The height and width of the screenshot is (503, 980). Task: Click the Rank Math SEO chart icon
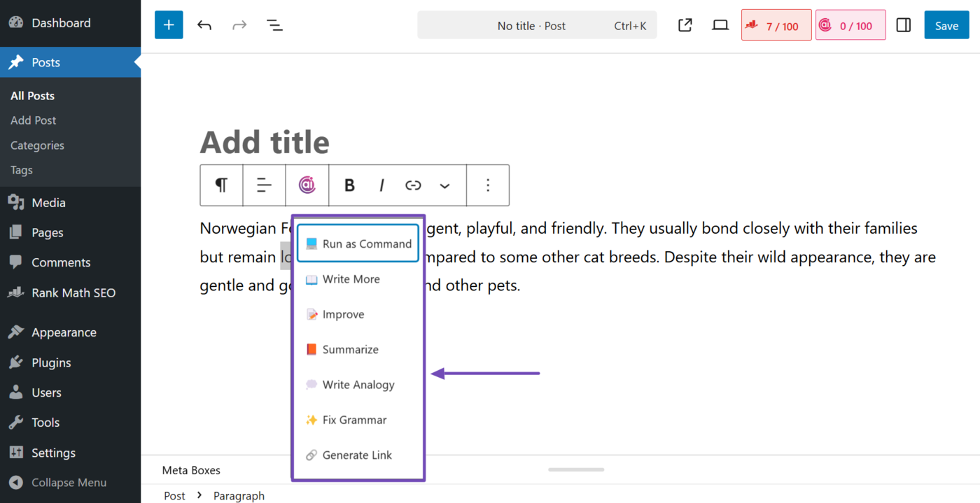coord(16,292)
